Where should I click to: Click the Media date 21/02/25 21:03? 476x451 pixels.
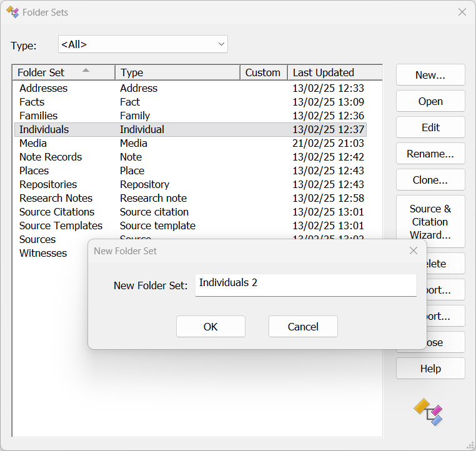(328, 143)
